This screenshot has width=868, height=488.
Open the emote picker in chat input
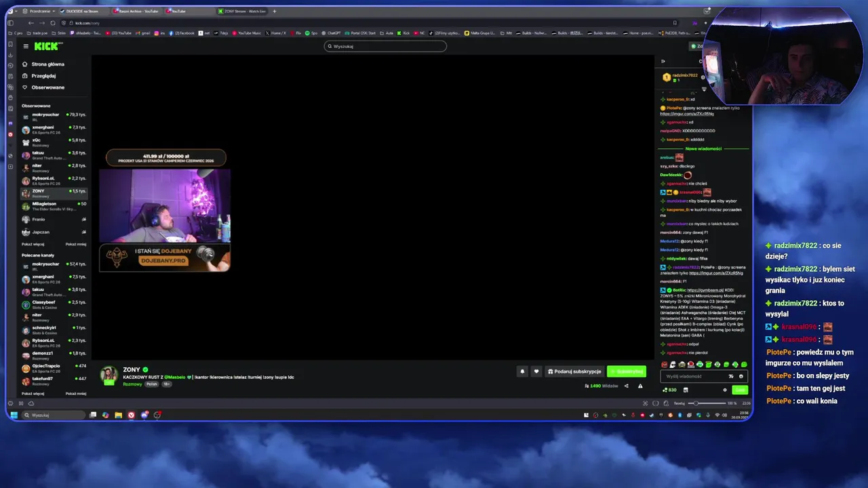(741, 376)
